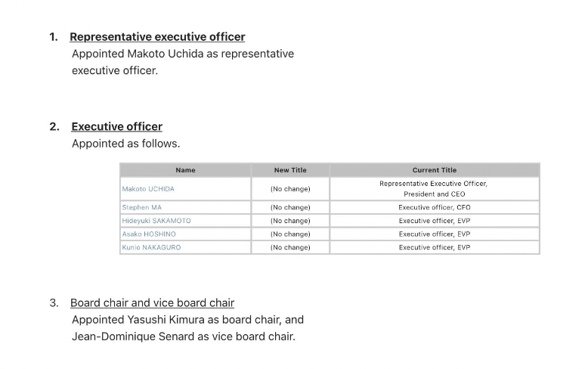Select the Hideyuki SAKAMOTO name link
Screen dimensions: 588x369
tap(156, 221)
